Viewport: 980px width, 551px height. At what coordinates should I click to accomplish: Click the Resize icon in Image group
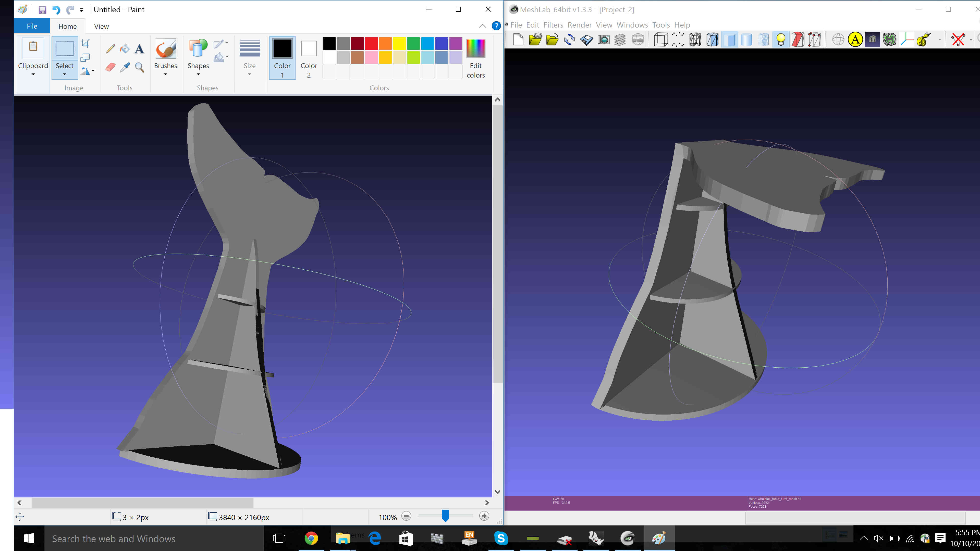pyautogui.click(x=85, y=57)
